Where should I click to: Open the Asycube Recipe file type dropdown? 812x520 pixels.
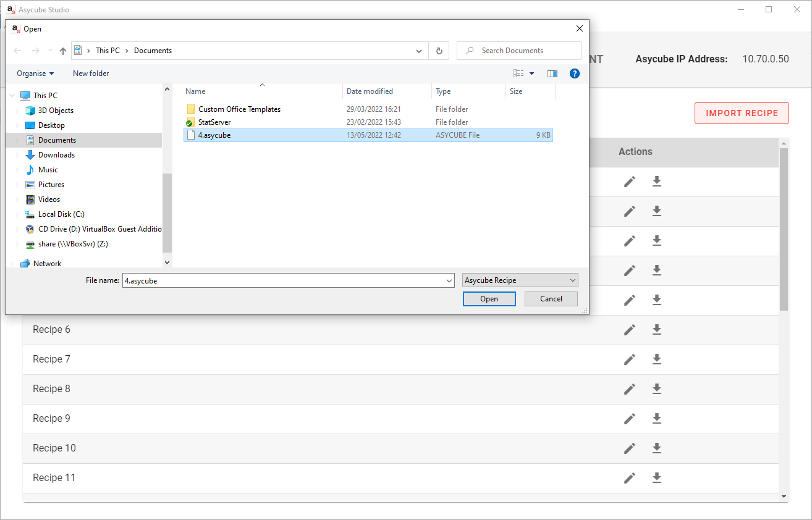point(520,280)
